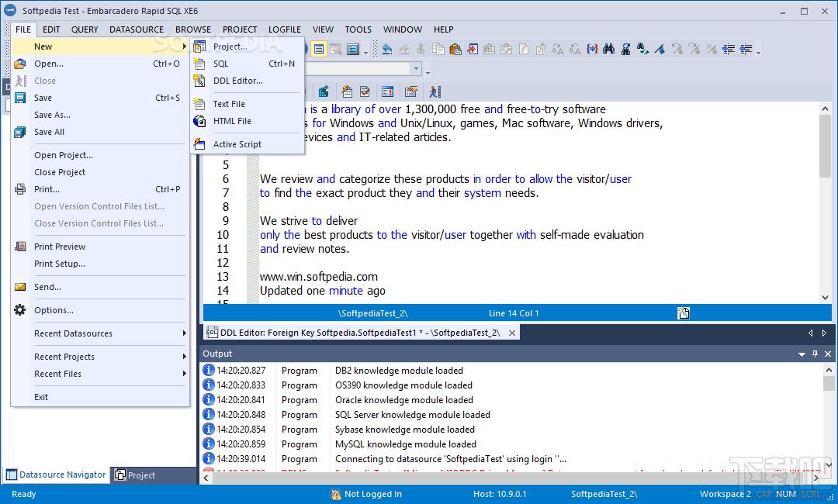Image resolution: width=838 pixels, height=504 pixels.
Task: Choose Text File from the New submenu
Action: pos(248,104)
